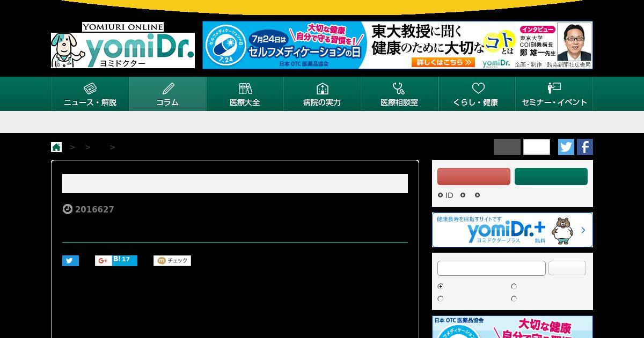Open the ニュース・解説 nav tab

pyautogui.click(x=90, y=94)
